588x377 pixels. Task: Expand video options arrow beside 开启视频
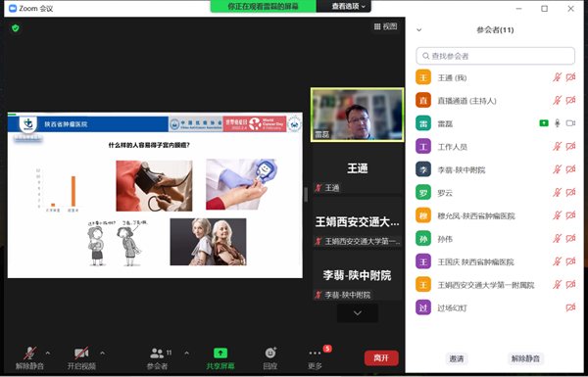coord(102,353)
